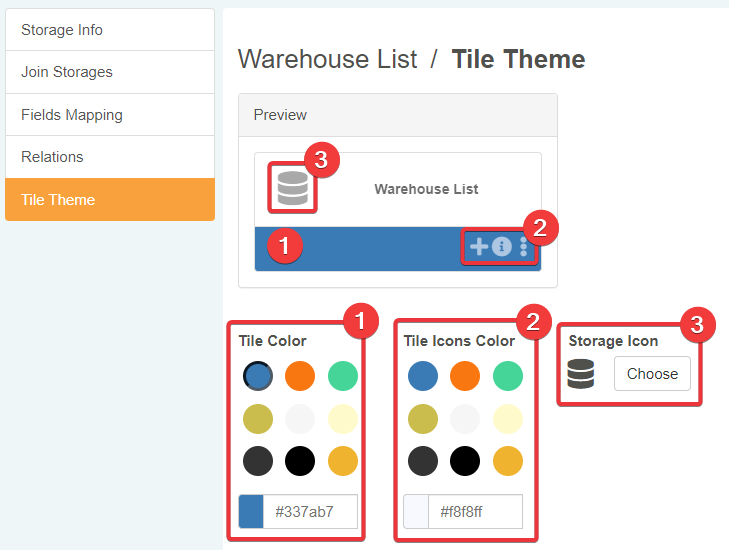Image resolution: width=729 pixels, height=550 pixels.
Task: Select olive Tile Icons Color swatch
Action: 423,419
